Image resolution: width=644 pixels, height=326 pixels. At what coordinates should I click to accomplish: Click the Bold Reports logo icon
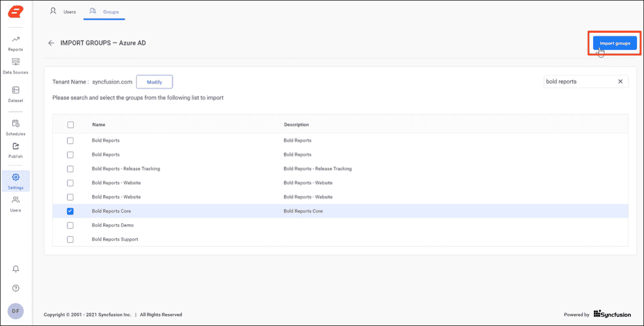[16, 12]
